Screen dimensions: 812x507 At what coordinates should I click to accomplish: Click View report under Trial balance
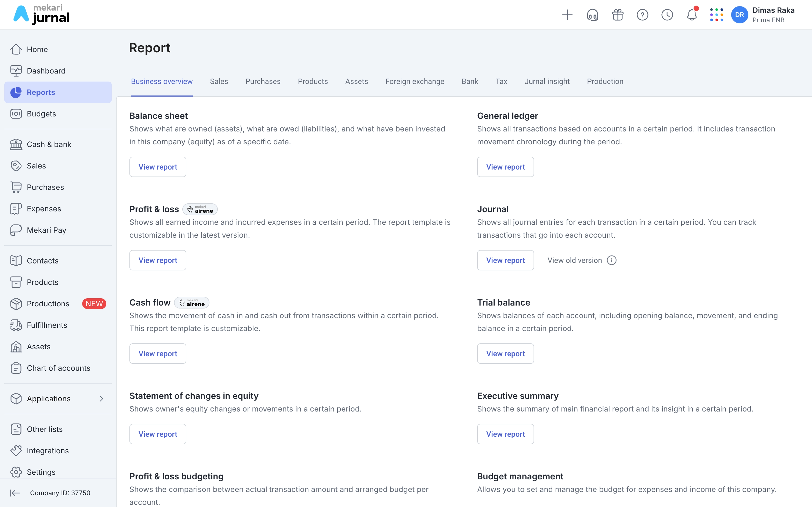(x=505, y=354)
